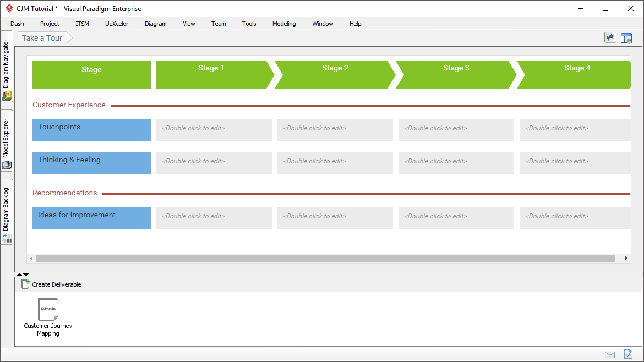Screen dimensions: 644x362
Task: Click the document note icon in status bar
Action: point(629,354)
